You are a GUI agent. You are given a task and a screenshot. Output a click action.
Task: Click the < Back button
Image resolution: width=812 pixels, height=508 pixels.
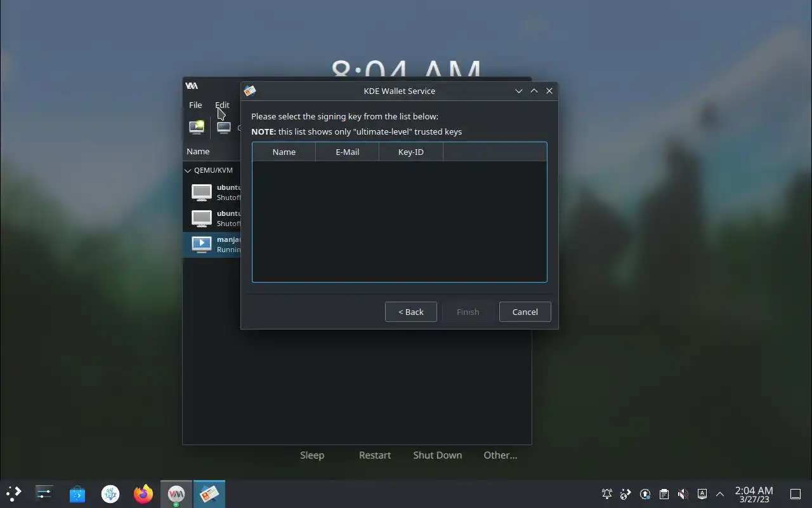(410, 312)
